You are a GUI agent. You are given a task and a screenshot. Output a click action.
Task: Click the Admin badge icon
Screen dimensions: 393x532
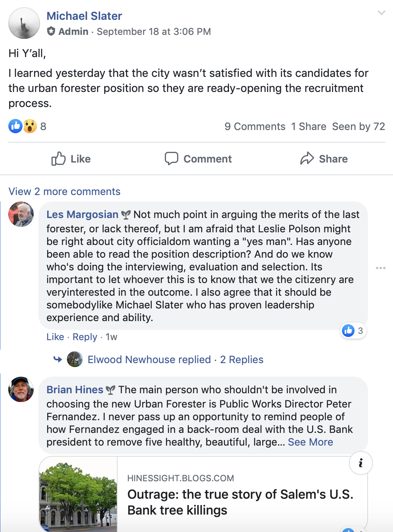[51, 31]
